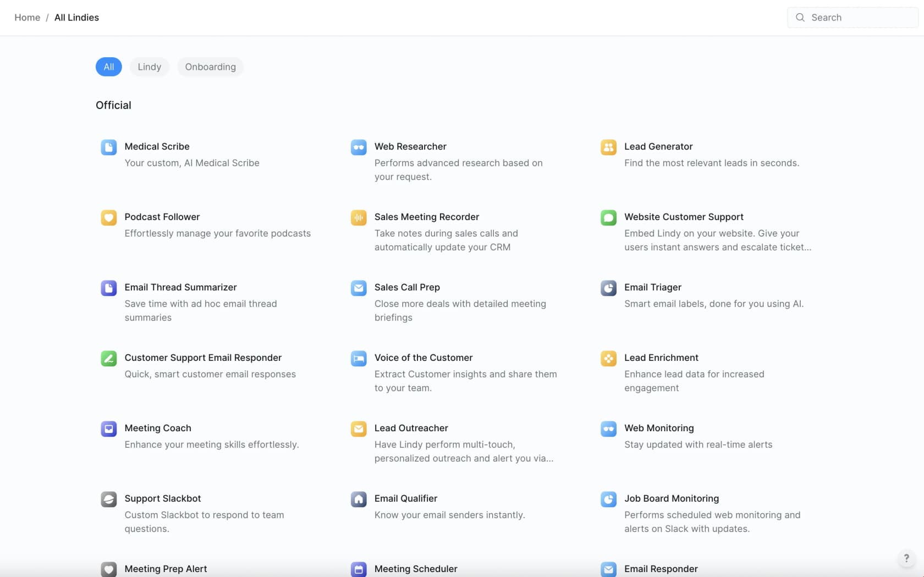This screenshot has width=924, height=577.
Task: Click the Lead Enrichment icon
Action: 608,358
